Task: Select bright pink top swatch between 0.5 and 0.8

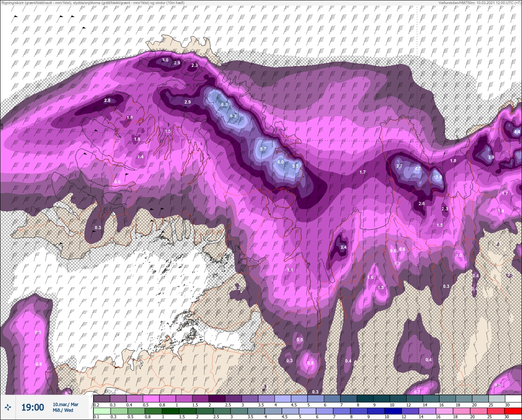Action: pos(151,398)
